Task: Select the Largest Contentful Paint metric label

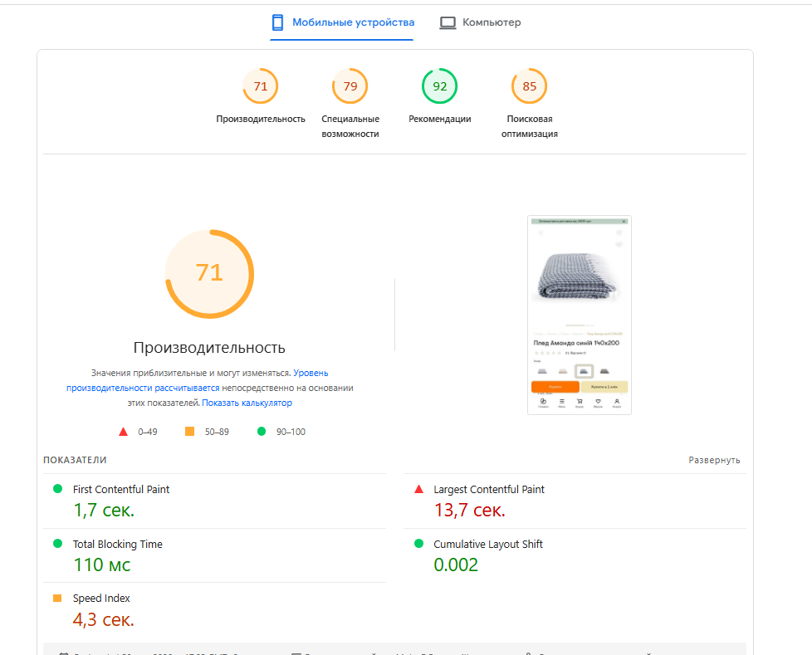Action: click(489, 489)
